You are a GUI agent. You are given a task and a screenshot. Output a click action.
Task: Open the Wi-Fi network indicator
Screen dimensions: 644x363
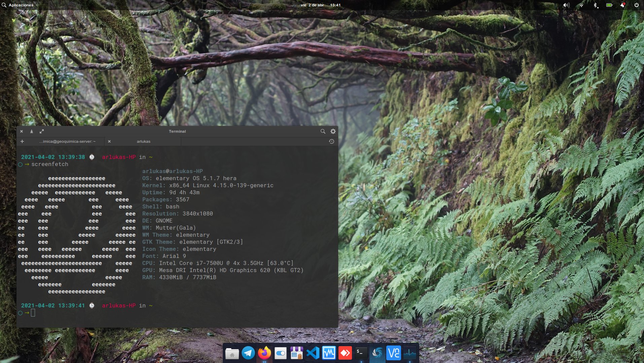click(581, 5)
